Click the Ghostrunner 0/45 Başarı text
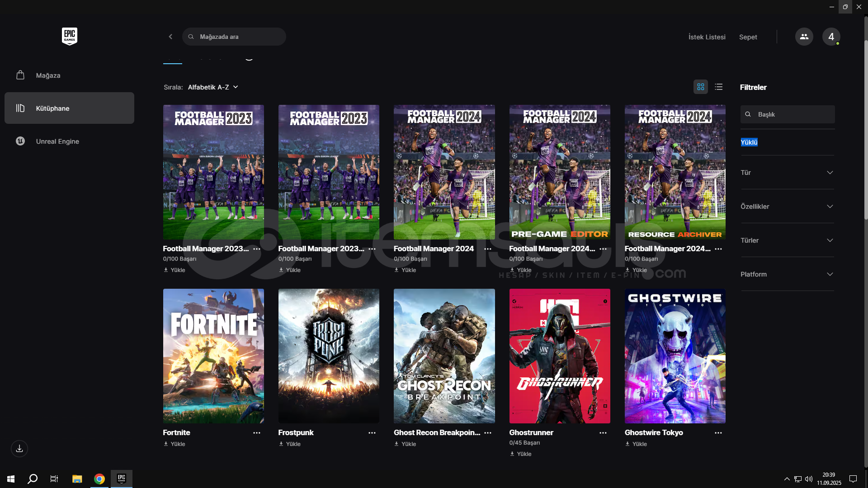 point(524,443)
